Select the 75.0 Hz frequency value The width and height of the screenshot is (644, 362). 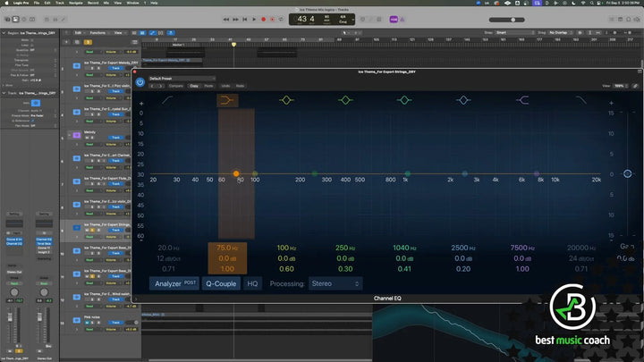227,248
